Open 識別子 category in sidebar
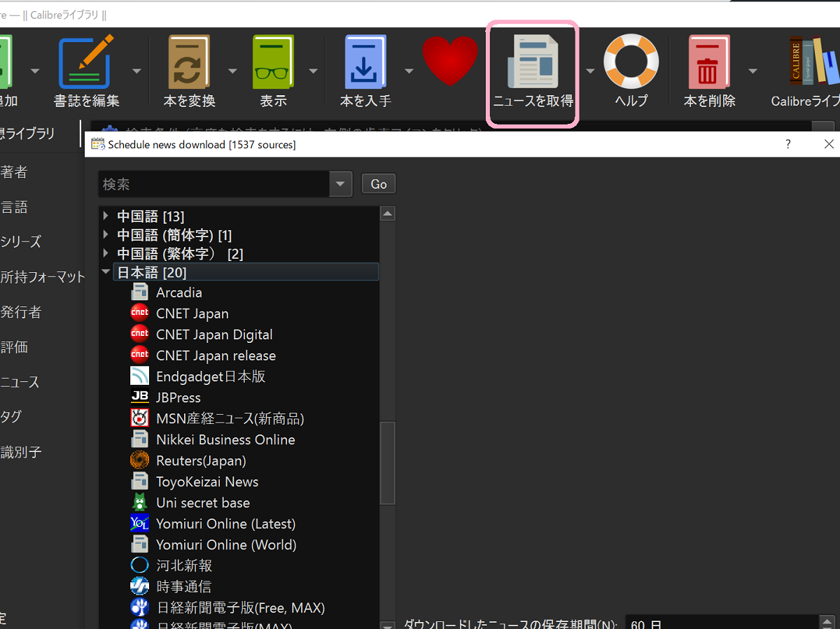This screenshot has height=629, width=840. 21,452
